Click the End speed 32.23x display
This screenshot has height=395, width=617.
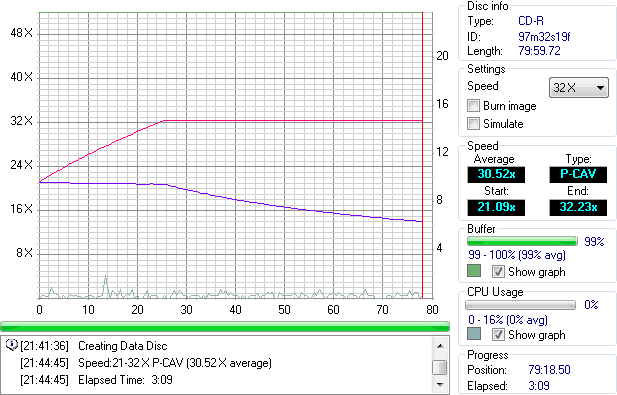(x=578, y=207)
